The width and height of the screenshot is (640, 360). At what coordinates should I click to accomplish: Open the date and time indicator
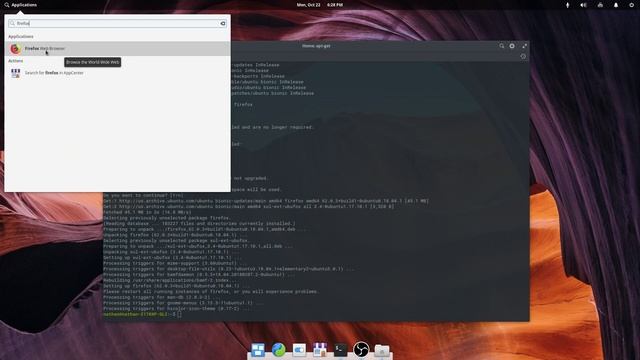pyautogui.click(x=320, y=5)
